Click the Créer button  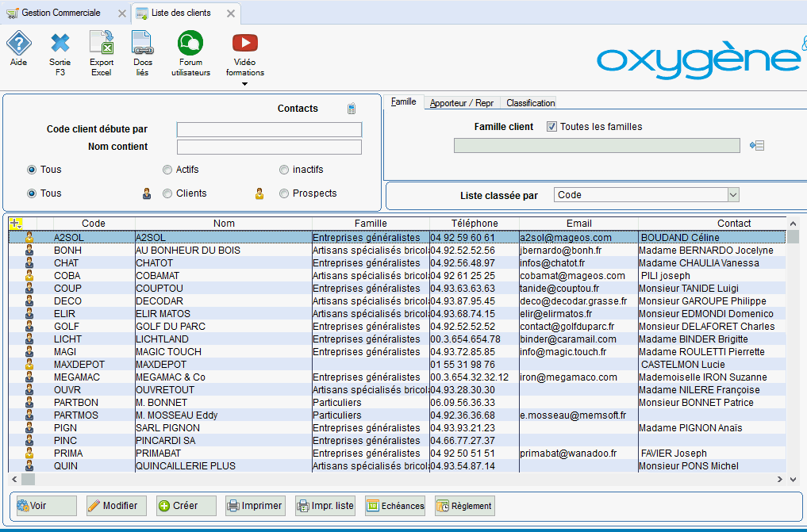(186, 506)
